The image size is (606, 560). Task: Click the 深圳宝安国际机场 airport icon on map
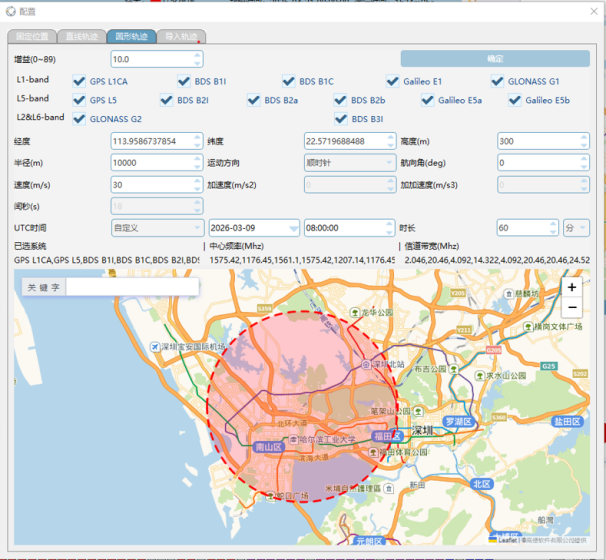[x=155, y=347]
